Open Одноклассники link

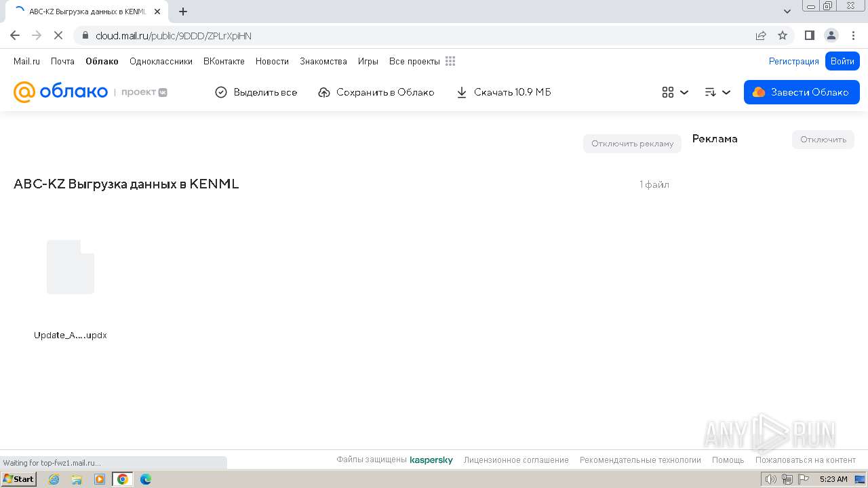pyautogui.click(x=161, y=61)
